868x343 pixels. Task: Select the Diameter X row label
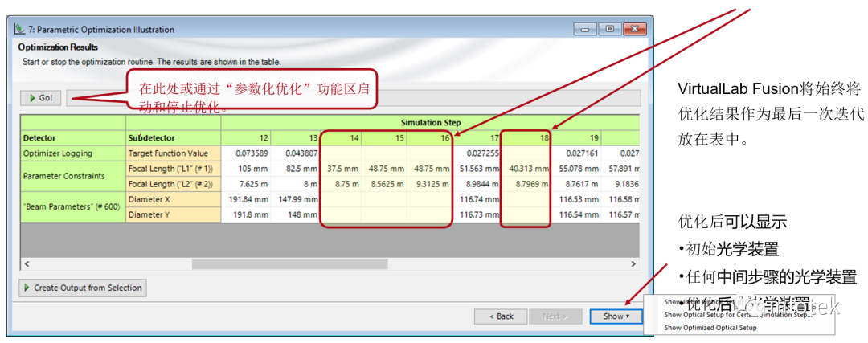click(174, 199)
